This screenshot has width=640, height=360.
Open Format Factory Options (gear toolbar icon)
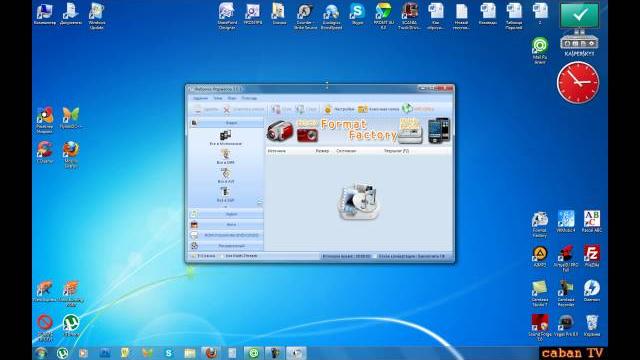339,109
